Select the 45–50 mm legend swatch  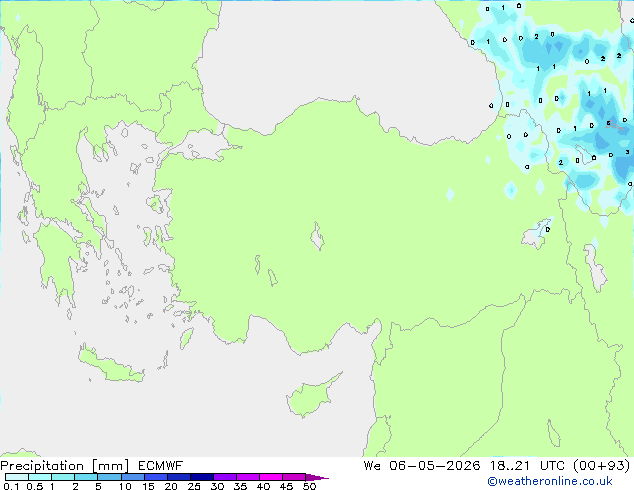(294, 477)
